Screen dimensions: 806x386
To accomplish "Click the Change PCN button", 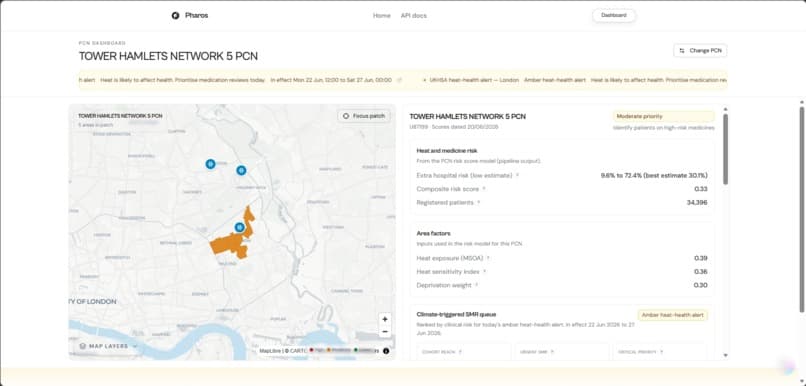I will click(x=700, y=50).
